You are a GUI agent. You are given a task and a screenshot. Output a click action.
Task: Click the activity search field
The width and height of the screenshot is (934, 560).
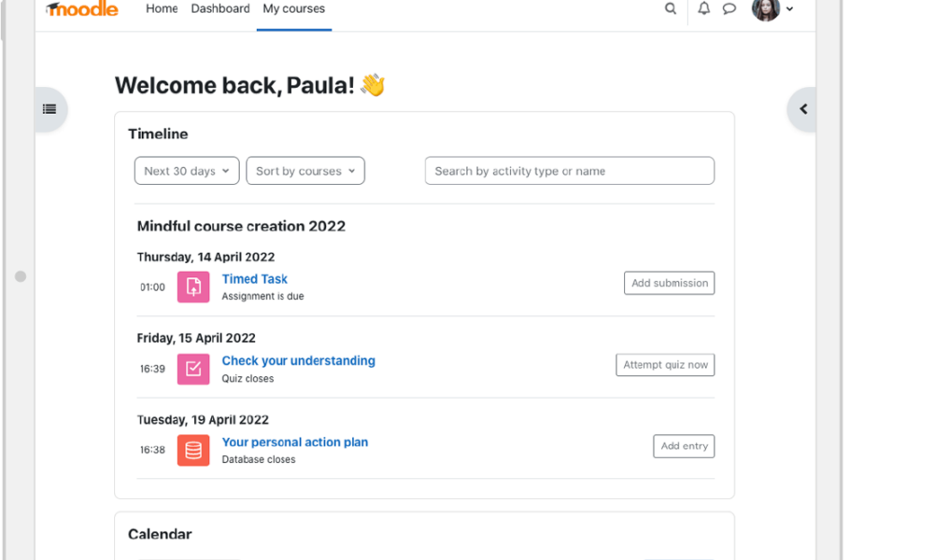[569, 171]
